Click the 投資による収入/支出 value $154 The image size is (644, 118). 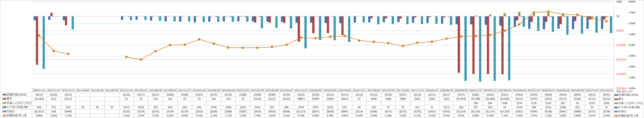click(x=519, y=103)
